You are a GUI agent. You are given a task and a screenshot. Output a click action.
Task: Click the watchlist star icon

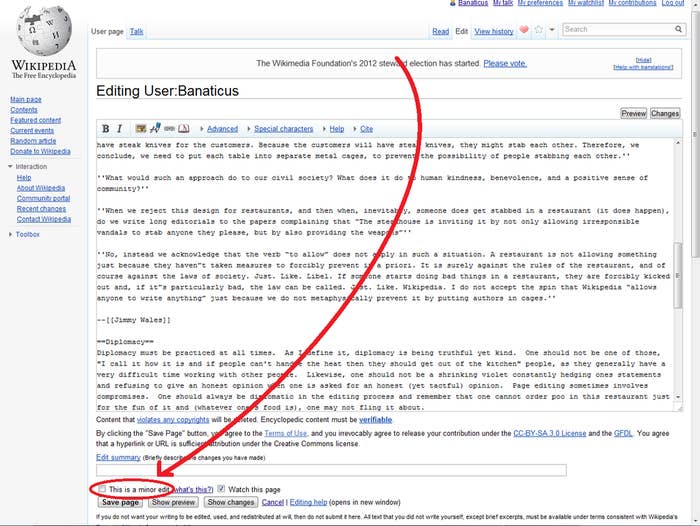click(539, 30)
